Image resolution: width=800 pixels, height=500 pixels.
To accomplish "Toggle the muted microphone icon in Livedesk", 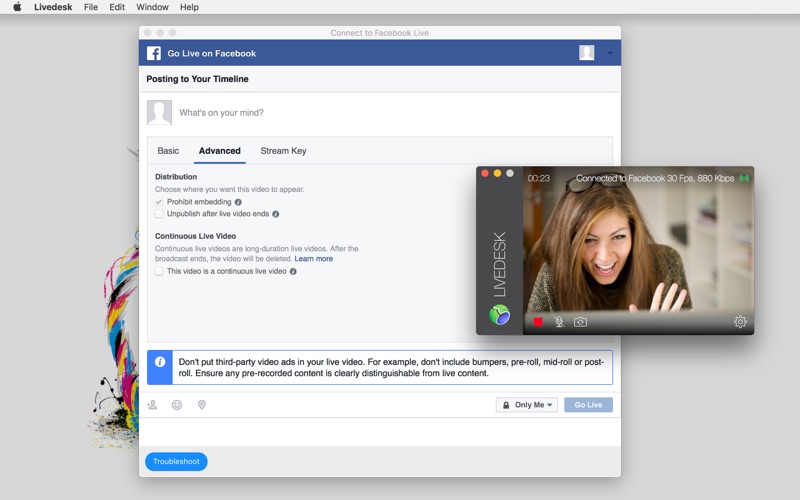I will tap(560, 322).
